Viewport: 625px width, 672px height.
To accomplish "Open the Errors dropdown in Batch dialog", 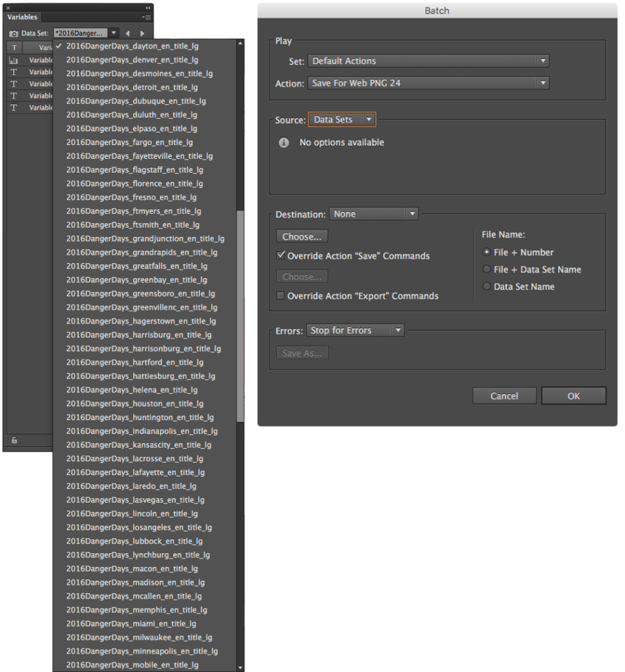I will [355, 331].
